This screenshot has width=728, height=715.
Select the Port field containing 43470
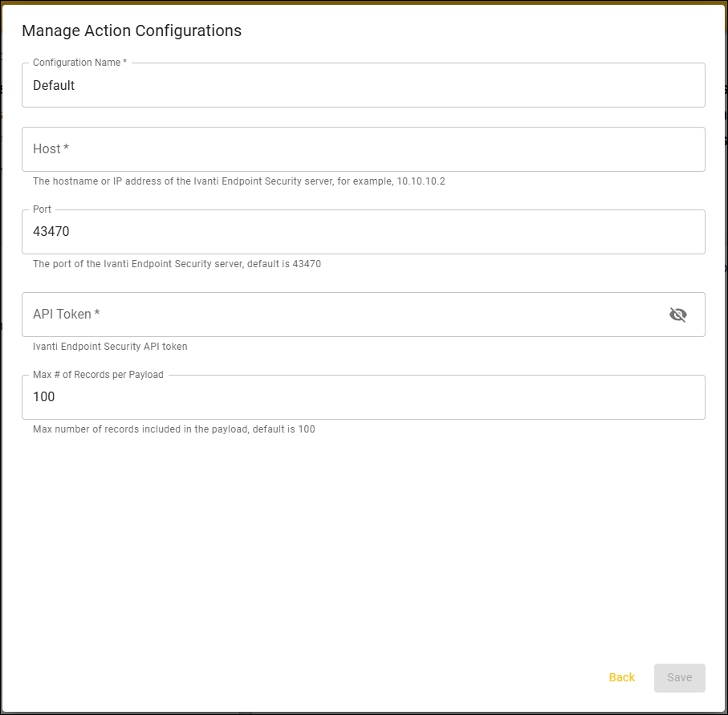(x=364, y=232)
